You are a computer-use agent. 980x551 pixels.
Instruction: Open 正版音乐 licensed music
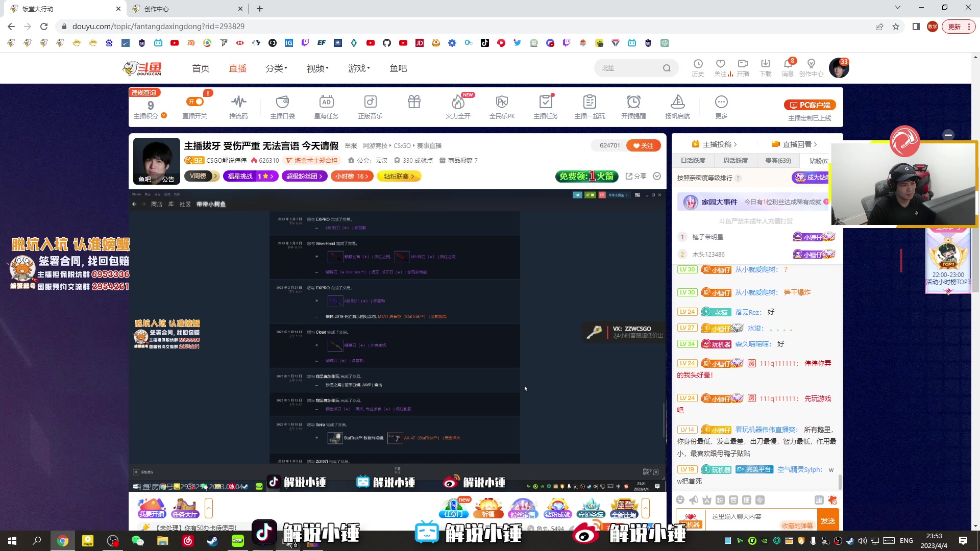371,106
